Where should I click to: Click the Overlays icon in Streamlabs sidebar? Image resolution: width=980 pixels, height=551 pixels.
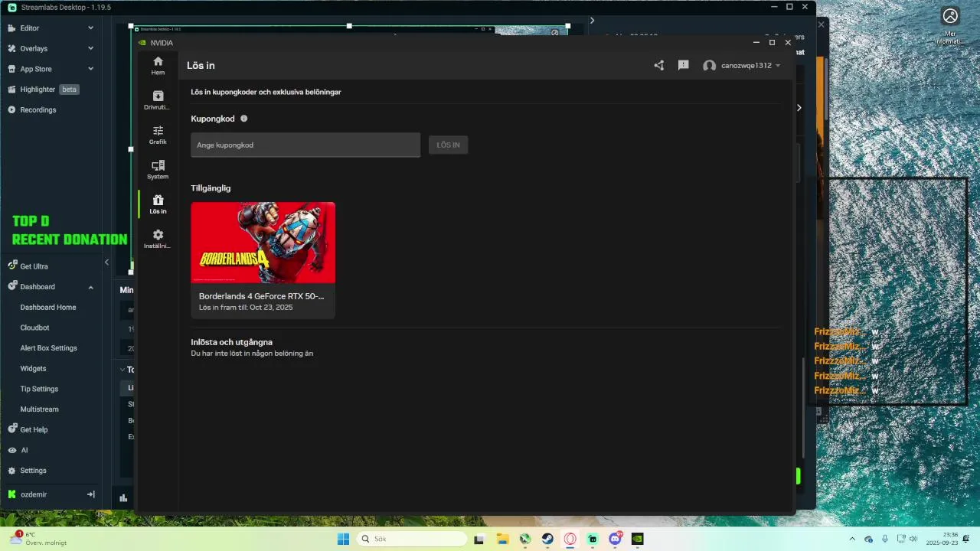12,48
